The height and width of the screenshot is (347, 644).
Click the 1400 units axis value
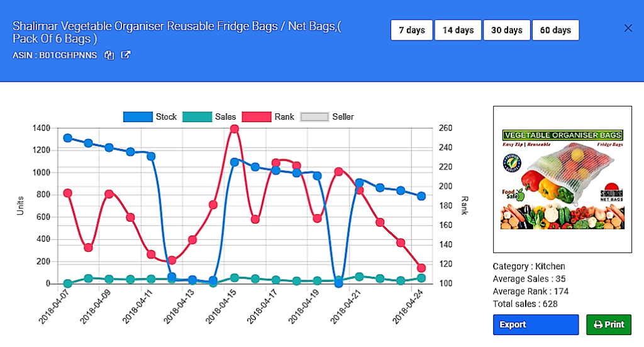pyautogui.click(x=41, y=128)
